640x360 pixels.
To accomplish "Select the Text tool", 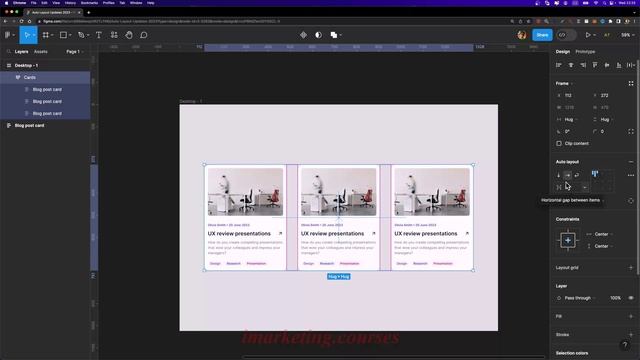I will (99, 35).
